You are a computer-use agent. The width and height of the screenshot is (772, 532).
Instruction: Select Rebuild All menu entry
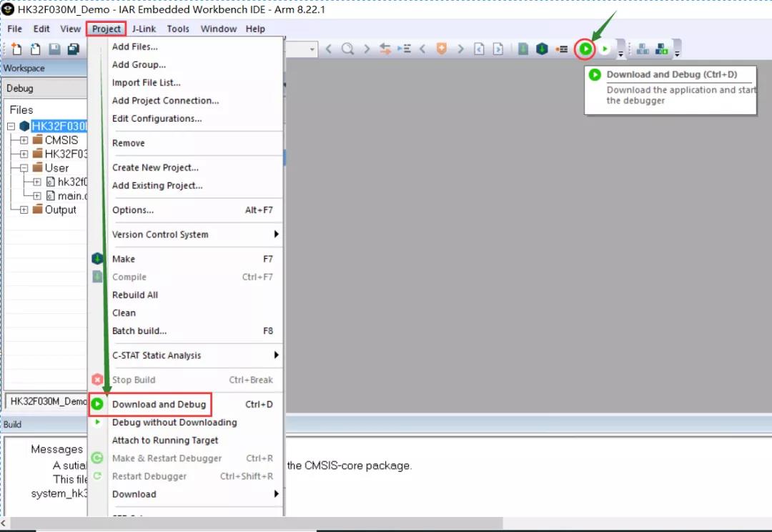(x=186, y=295)
